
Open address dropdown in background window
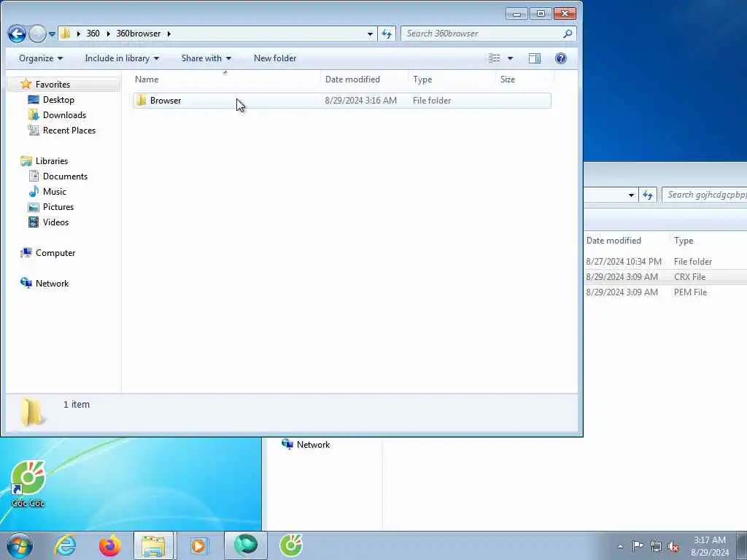tap(631, 195)
